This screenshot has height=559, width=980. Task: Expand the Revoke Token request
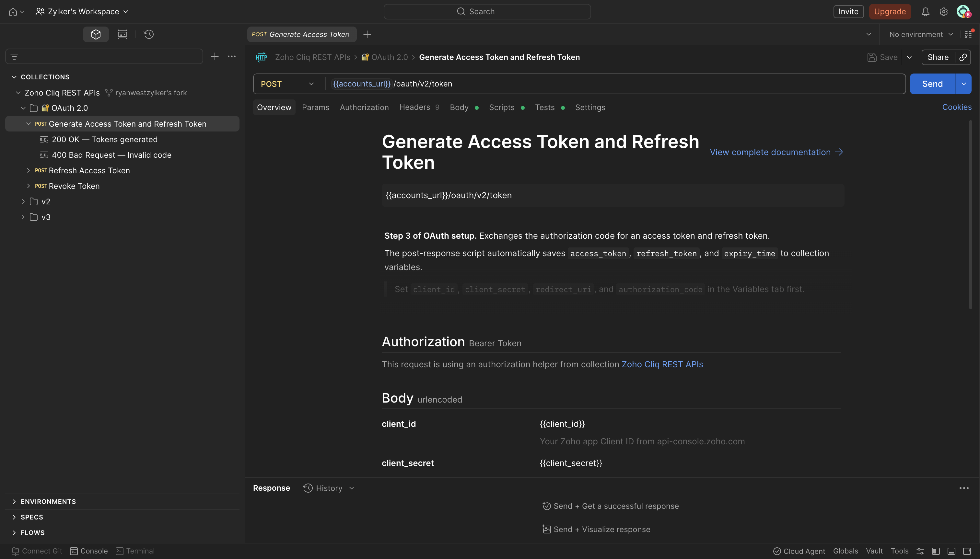29,186
